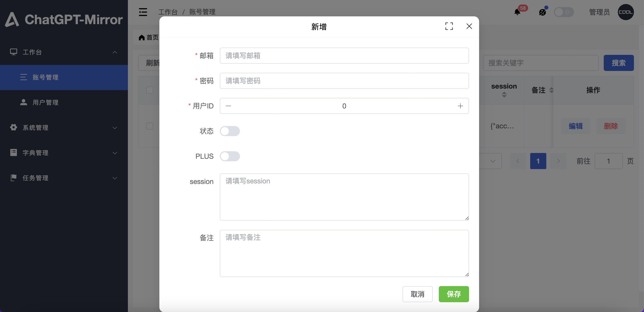
Task: Click the session column sort icon
Action: (504, 95)
